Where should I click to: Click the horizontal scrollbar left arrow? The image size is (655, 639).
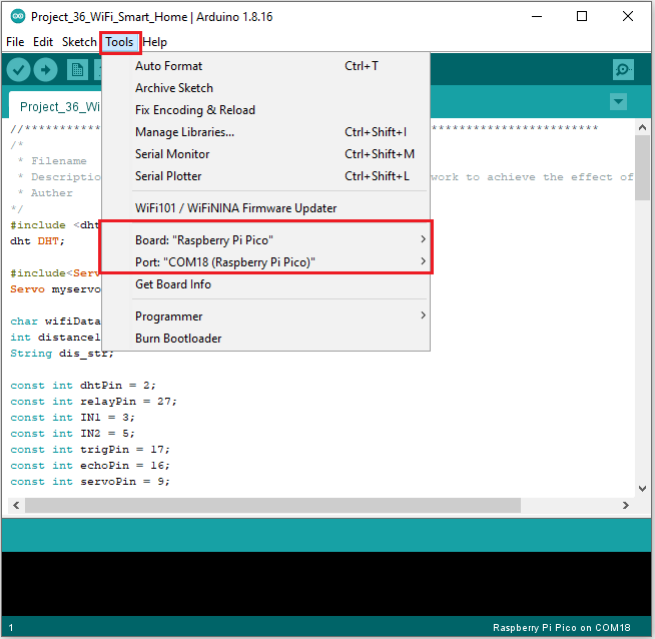(x=16, y=505)
